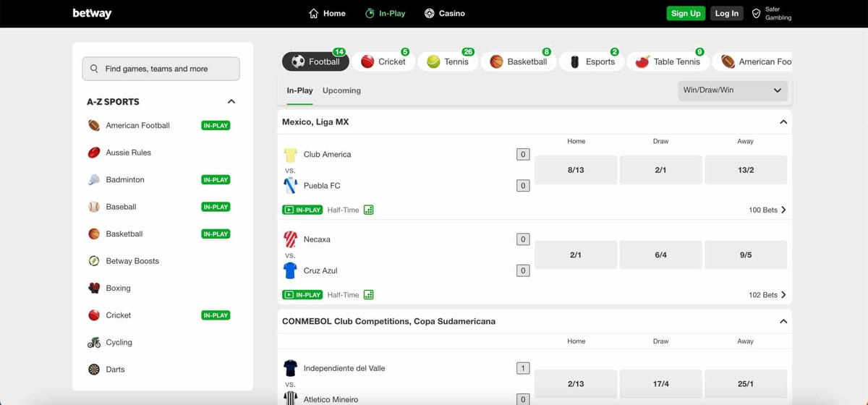This screenshot has height=405, width=868.
Task: Click Atletico Mineiro striped jersey icon
Action: point(290,398)
